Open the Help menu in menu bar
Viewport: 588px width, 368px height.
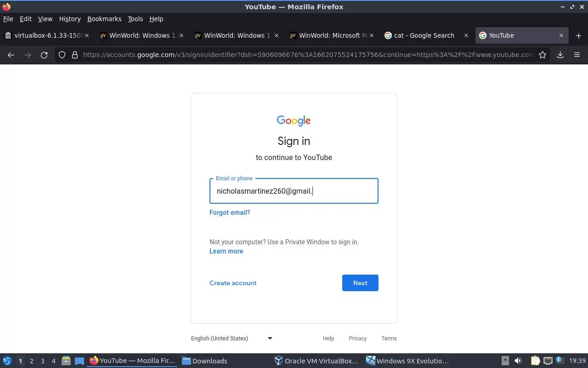point(156,19)
